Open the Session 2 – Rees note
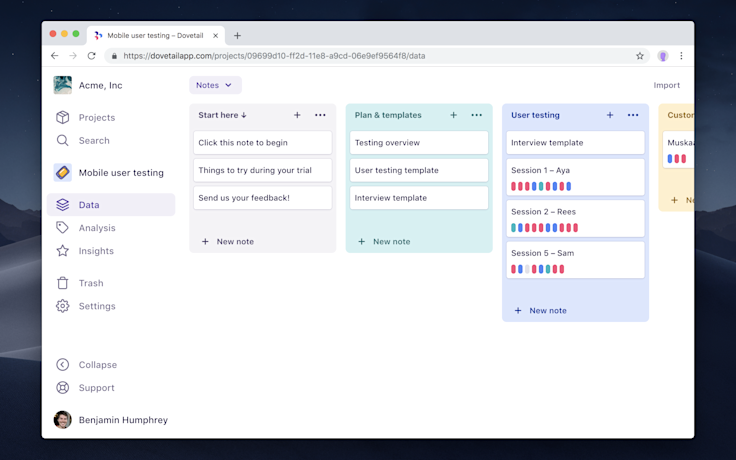This screenshot has width=736, height=460. pyautogui.click(x=575, y=218)
